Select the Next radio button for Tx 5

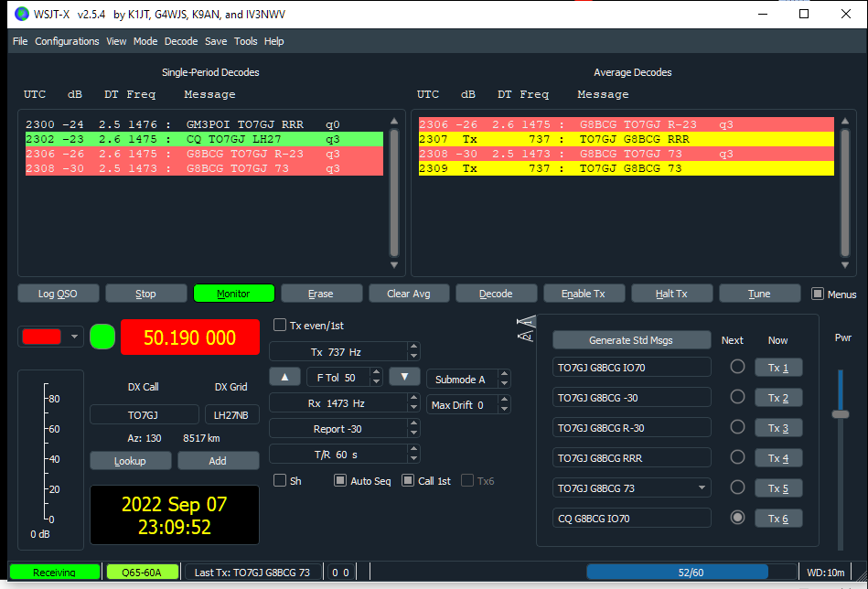[737, 487]
